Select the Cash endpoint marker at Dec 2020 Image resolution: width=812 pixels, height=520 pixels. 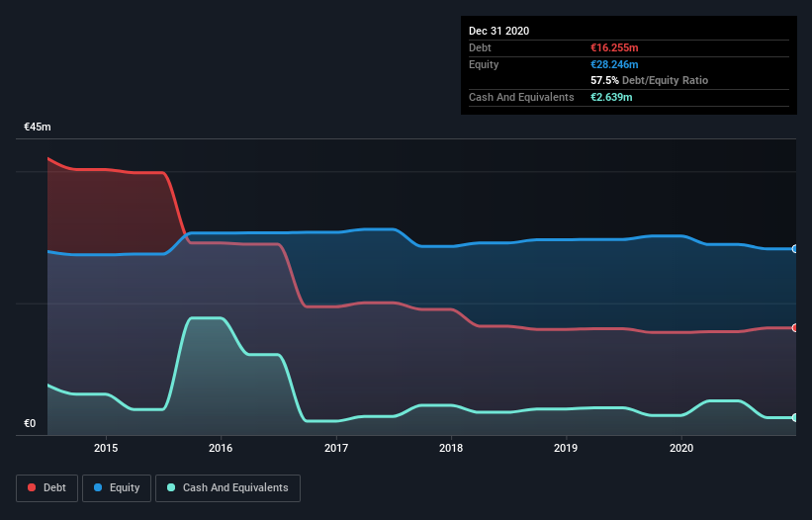(x=795, y=417)
